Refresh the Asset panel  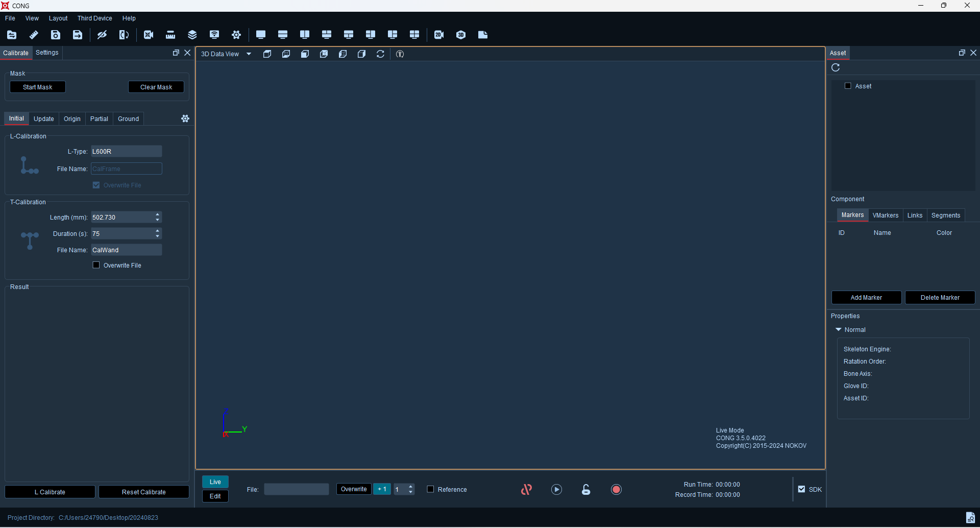coord(836,67)
